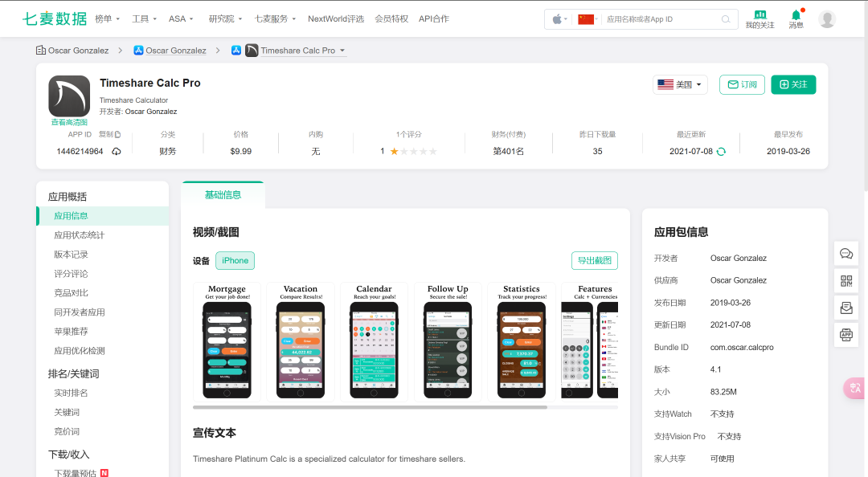868x477 pixels.
Task: Click the company building icon in breadcrumb
Action: tap(40, 51)
